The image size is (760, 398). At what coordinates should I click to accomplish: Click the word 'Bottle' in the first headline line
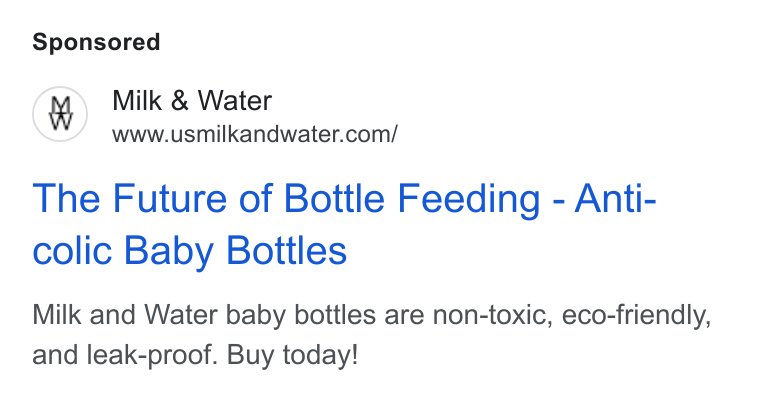pos(334,198)
